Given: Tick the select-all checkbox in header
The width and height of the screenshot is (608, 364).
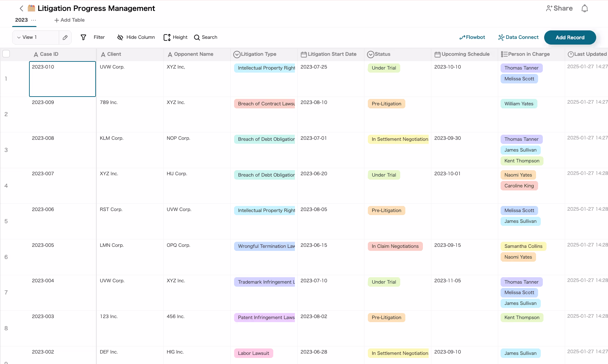Looking at the screenshot, I should 6,54.
